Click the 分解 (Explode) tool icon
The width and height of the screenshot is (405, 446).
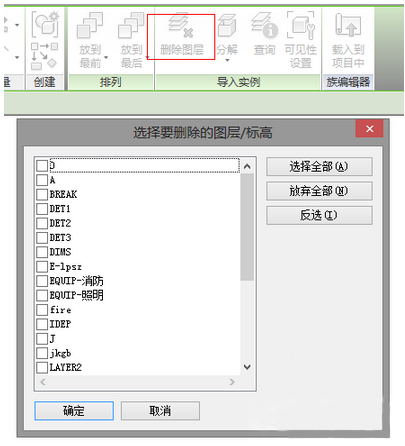pos(227,25)
